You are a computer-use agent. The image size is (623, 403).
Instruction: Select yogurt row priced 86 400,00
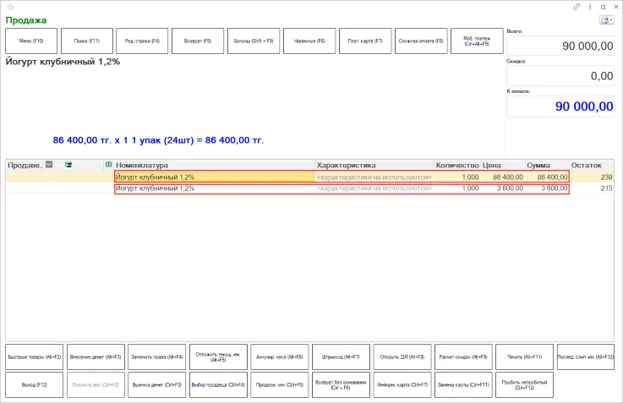coord(310,177)
